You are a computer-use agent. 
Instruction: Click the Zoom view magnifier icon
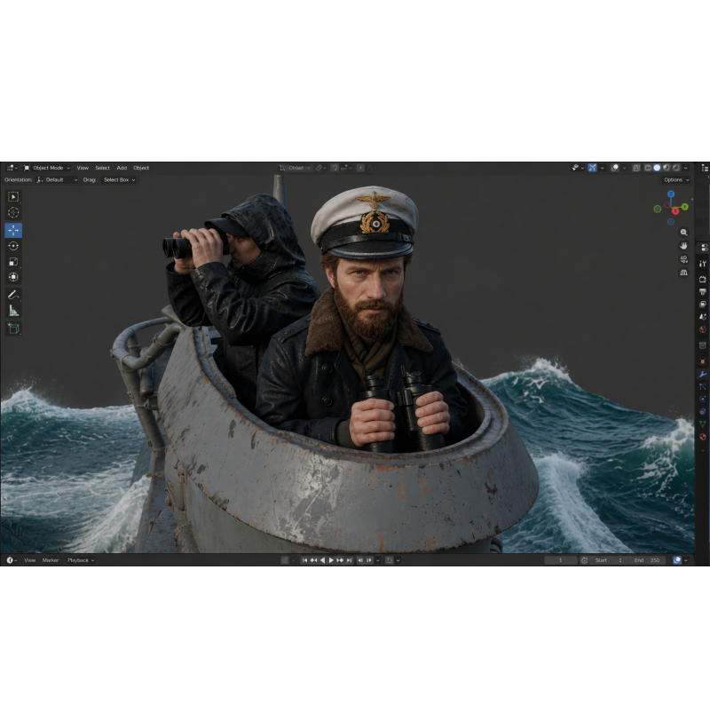pyautogui.click(x=683, y=232)
